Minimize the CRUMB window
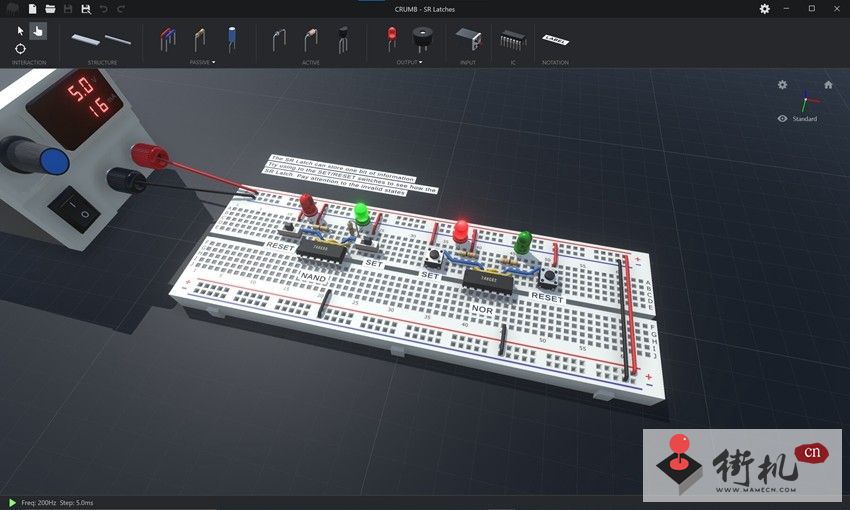Screen dimensions: 850x510 787,9
